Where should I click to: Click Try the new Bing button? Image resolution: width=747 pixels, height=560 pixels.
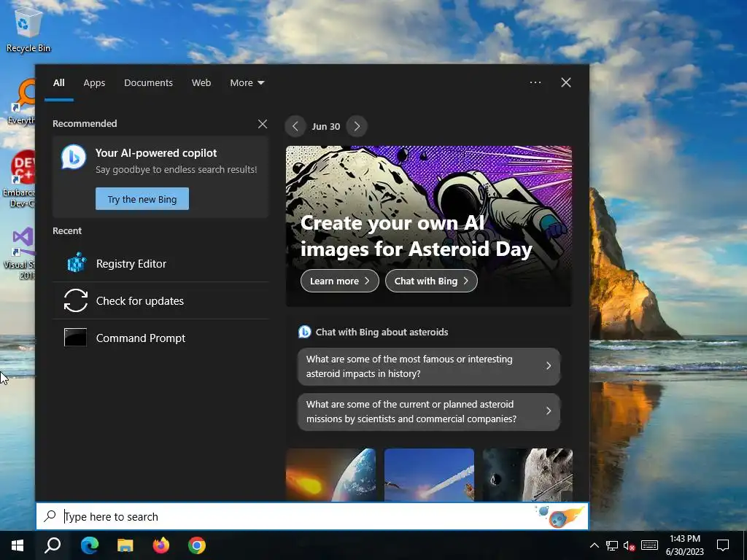click(142, 199)
